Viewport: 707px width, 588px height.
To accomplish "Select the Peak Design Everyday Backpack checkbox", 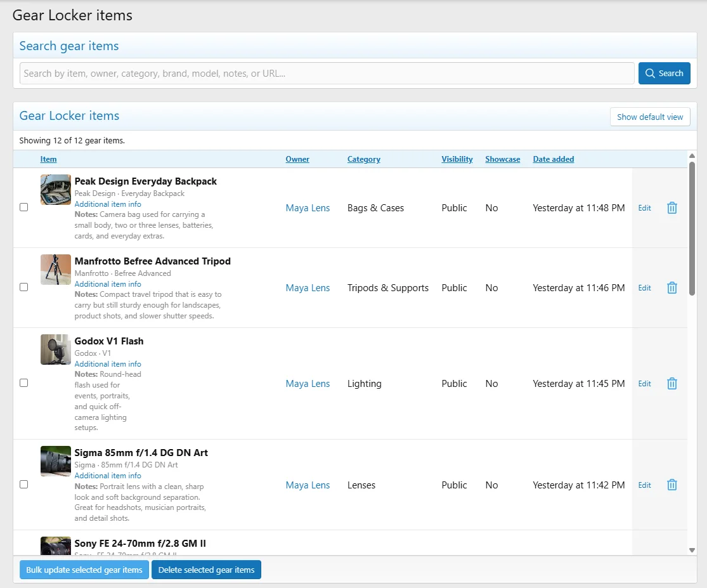I will tap(24, 207).
